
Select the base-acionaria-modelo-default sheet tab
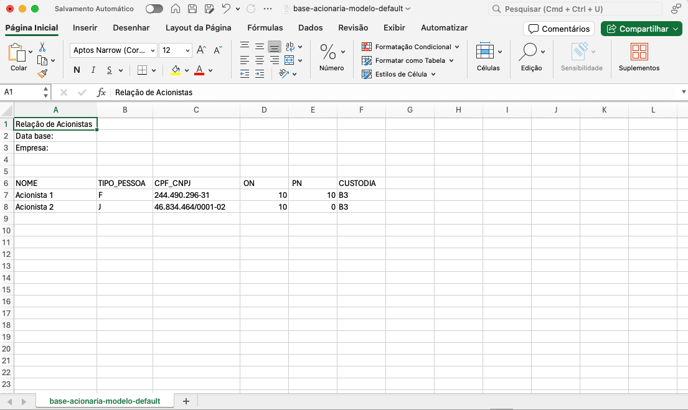click(105, 401)
